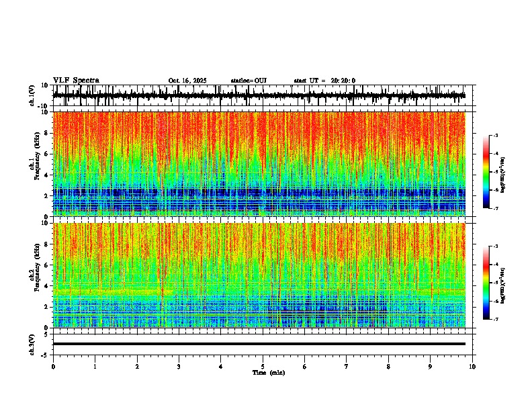Click the ch.1 spectrogram panel

259,164
